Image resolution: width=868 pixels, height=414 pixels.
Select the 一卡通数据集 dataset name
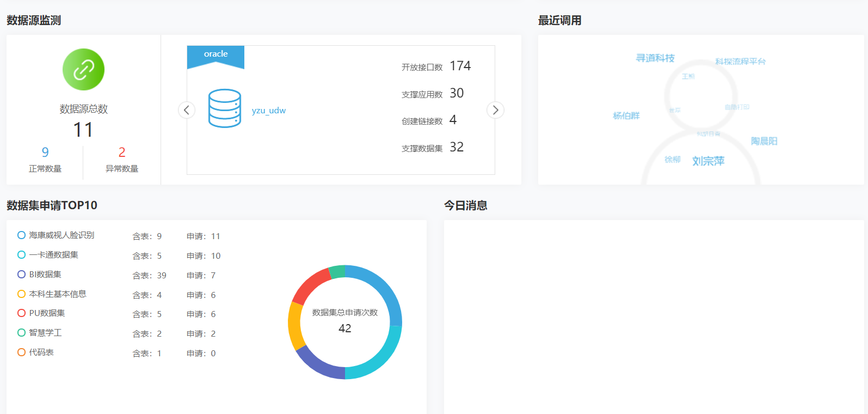click(x=54, y=255)
